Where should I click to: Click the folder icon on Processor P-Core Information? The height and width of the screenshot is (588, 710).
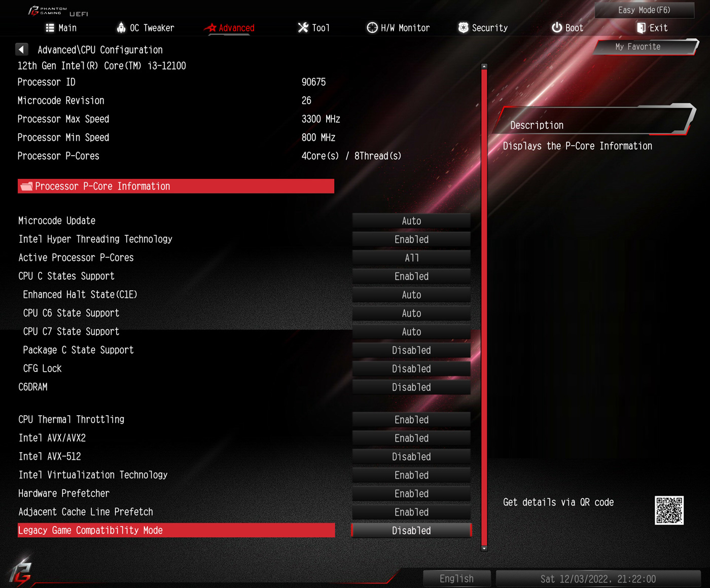click(x=27, y=187)
